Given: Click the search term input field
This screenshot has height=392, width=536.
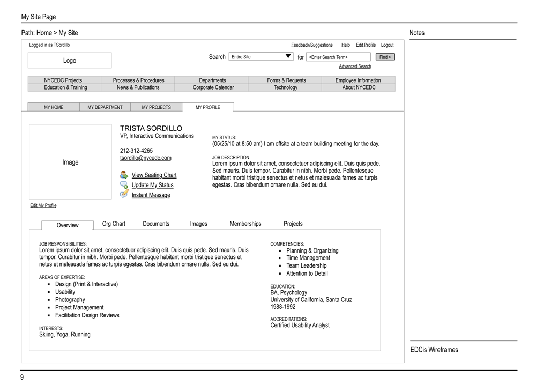Looking at the screenshot, I should tap(338, 56).
